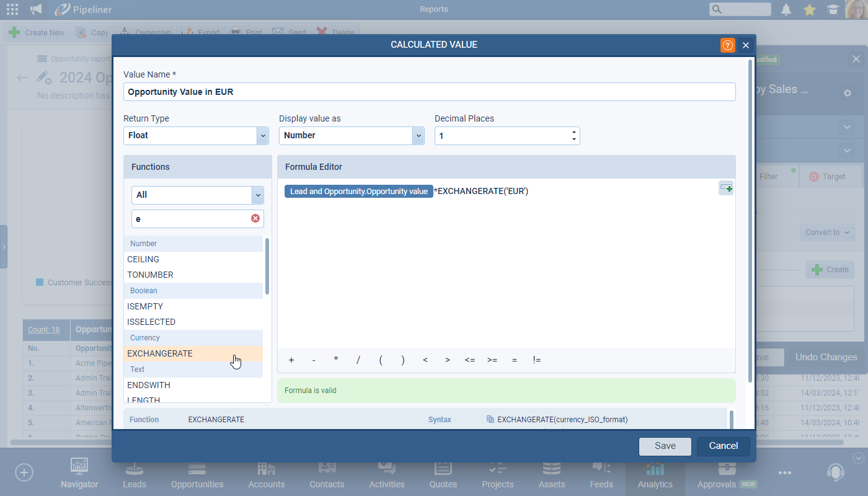Click the add field icon in Formula Editor
Screen dimensions: 868x496
725,188
